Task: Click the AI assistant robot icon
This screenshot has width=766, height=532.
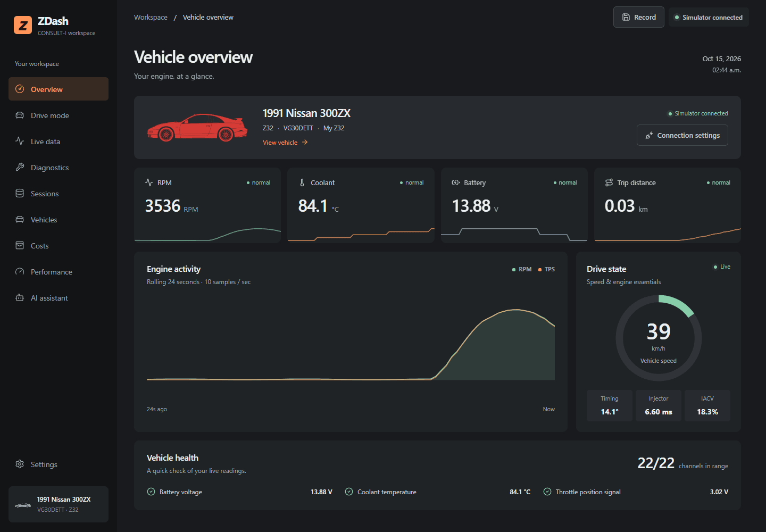Action: [20, 297]
